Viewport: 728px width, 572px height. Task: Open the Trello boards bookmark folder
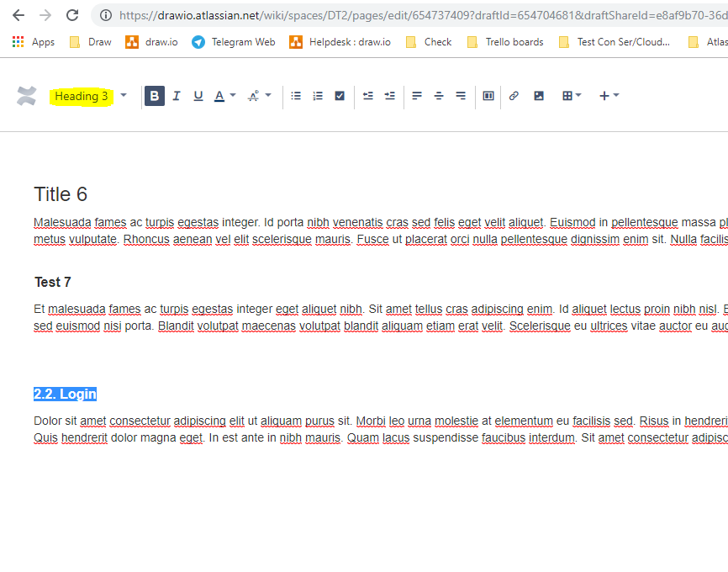tap(505, 42)
